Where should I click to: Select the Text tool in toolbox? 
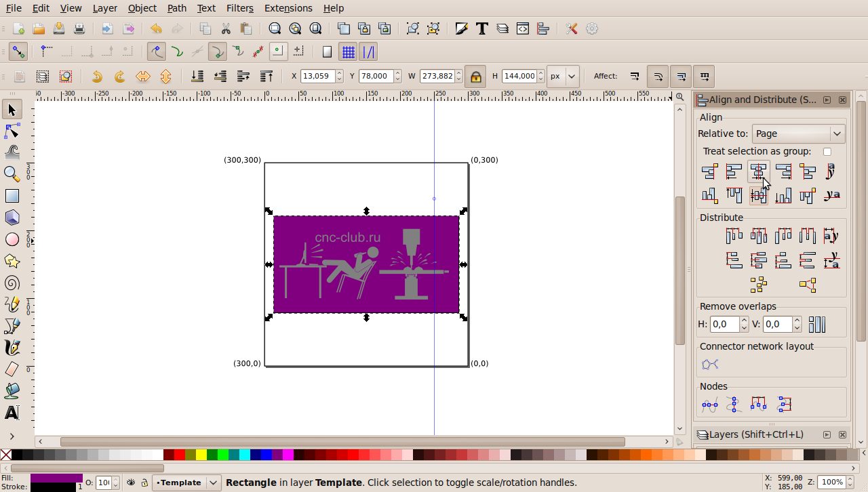12,413
